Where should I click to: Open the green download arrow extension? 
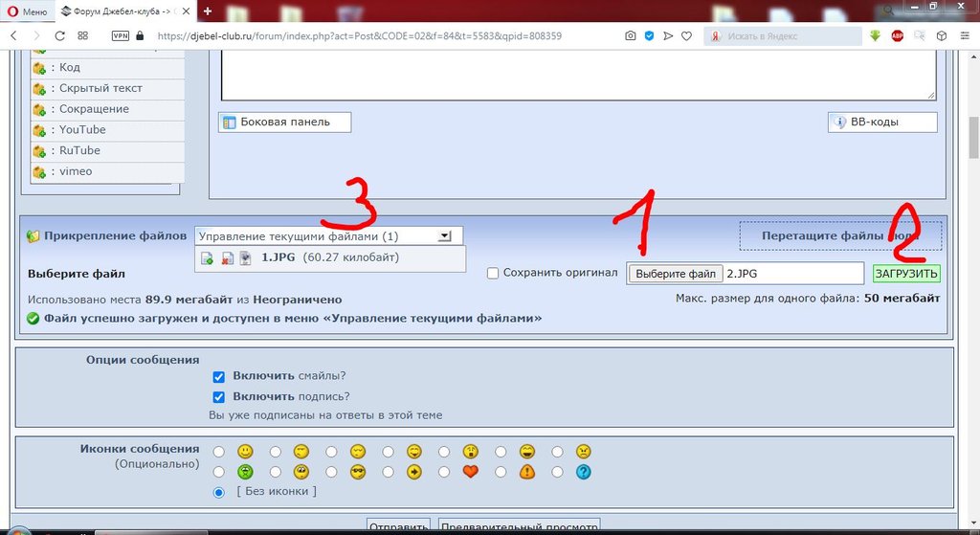coord(875,35)
